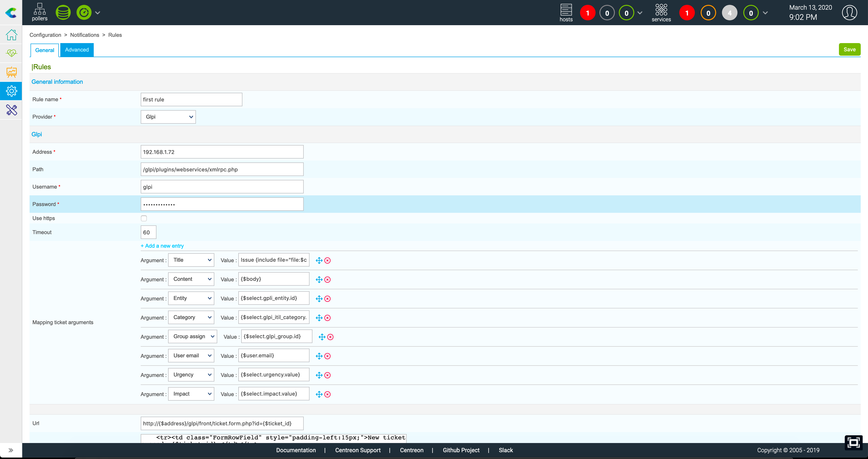Open the Content argument dropdown
868x459 pixels.
(191, 279)
